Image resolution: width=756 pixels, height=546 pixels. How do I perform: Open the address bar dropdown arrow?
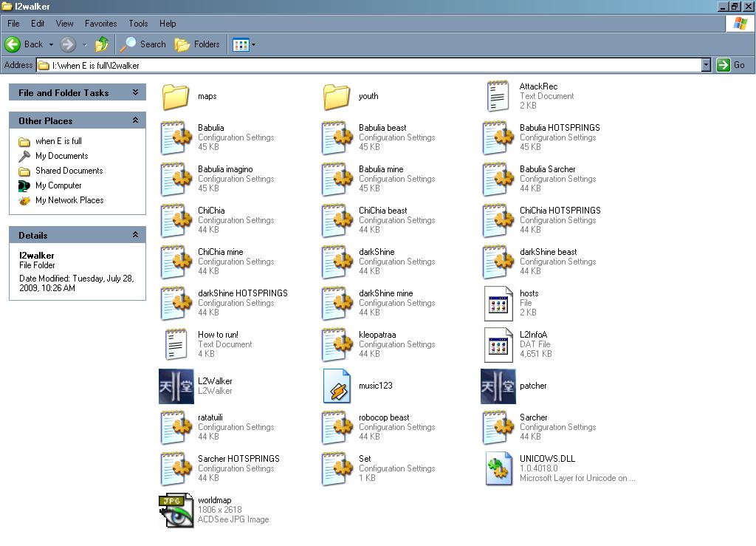(x=705, y=65)
